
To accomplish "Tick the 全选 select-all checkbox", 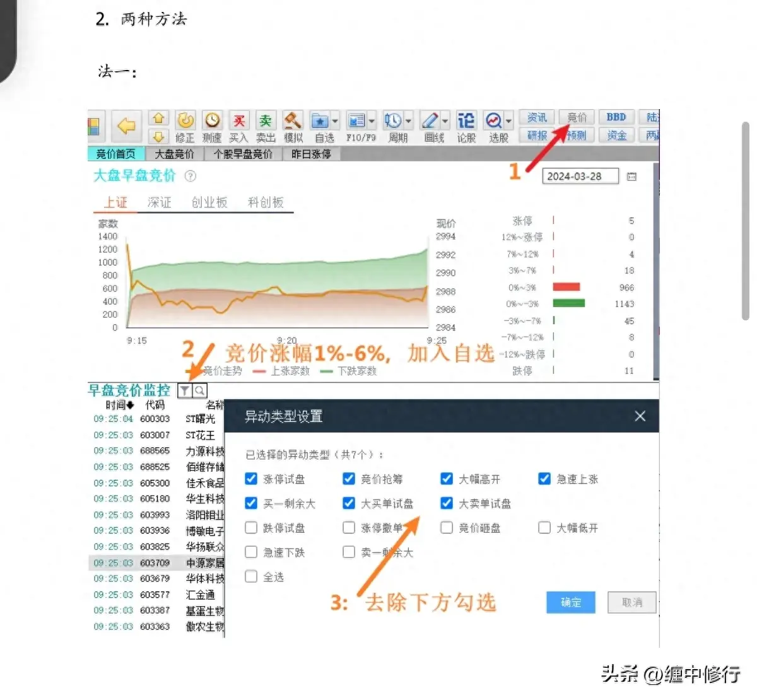I will (x=251, y=576).
